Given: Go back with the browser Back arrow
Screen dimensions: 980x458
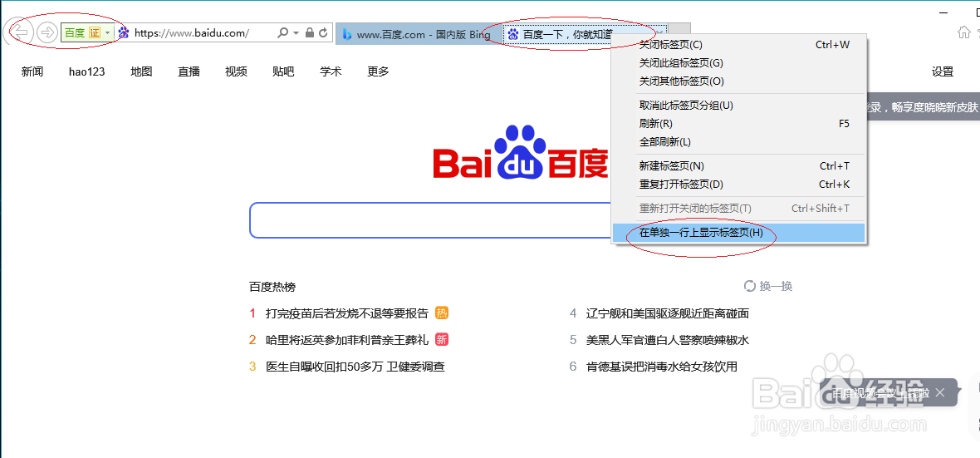Looking at the screenshot, I should click(x=21, y=32).
